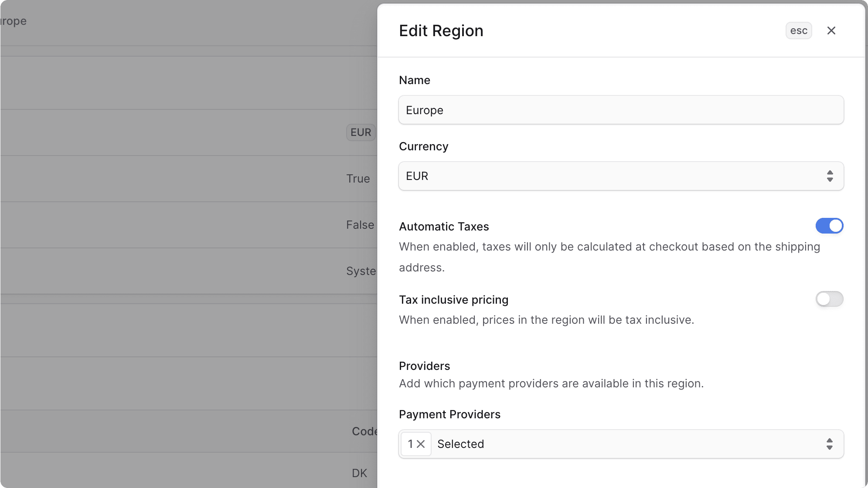Select the Name field containing Europe

621,110
